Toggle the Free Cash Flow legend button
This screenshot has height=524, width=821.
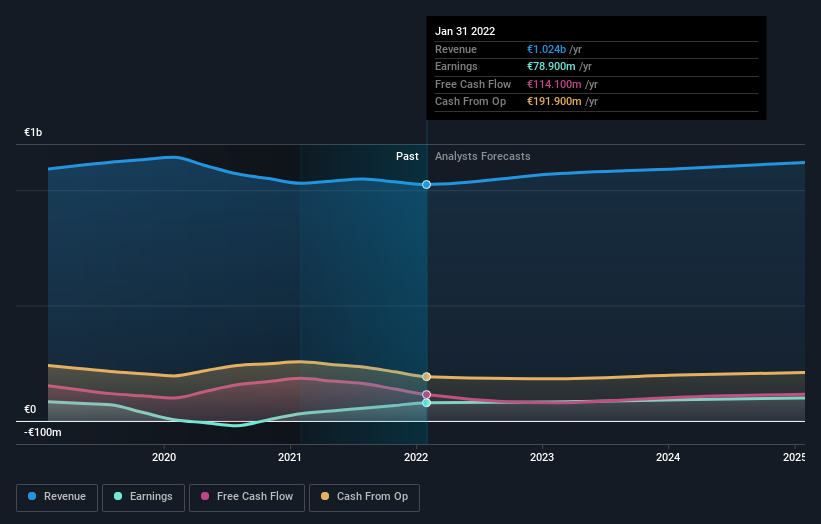click(x=247, y=497)
